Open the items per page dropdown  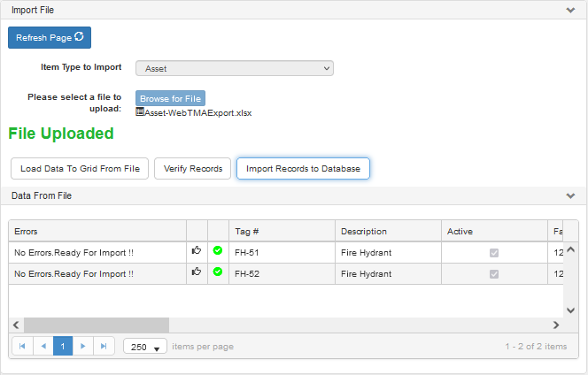(145, 347)
